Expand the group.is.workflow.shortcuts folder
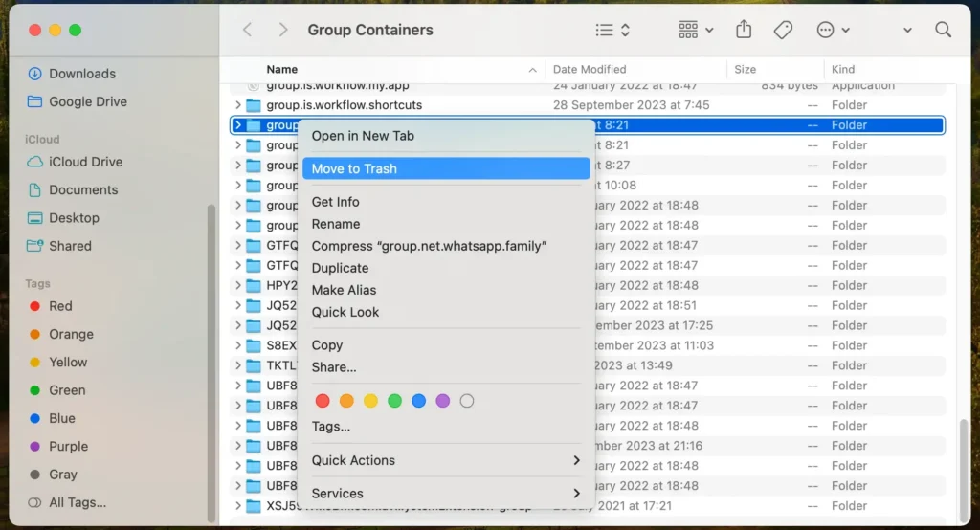Viewport: 980px width, 530px height. coord(238,105)
